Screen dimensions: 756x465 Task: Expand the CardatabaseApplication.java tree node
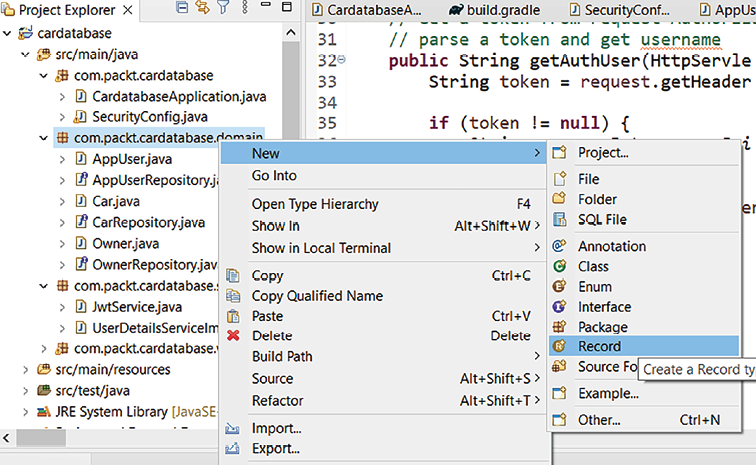click(x=62, y=97)
